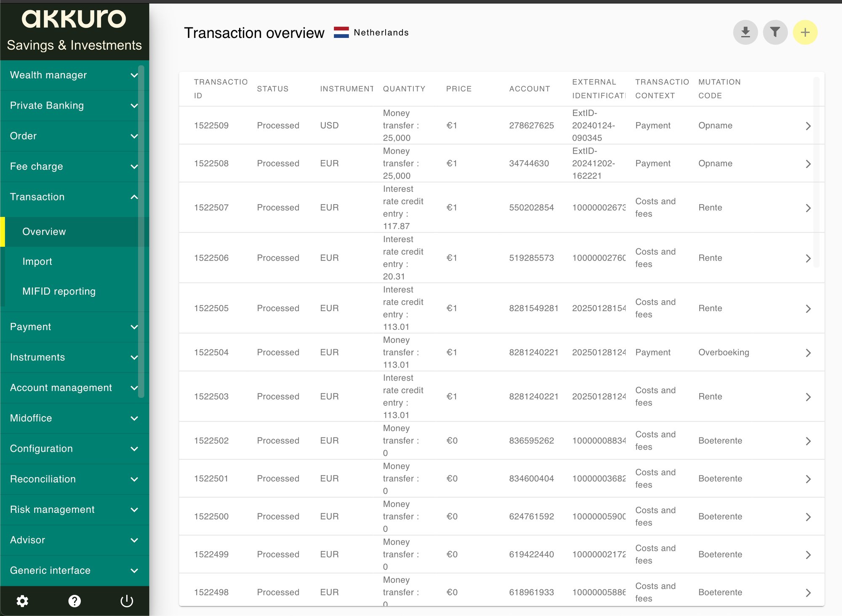This screenshot has height=616, width=842.
Task: Click the Transaction ID column header
Action: tap(221, 89)
